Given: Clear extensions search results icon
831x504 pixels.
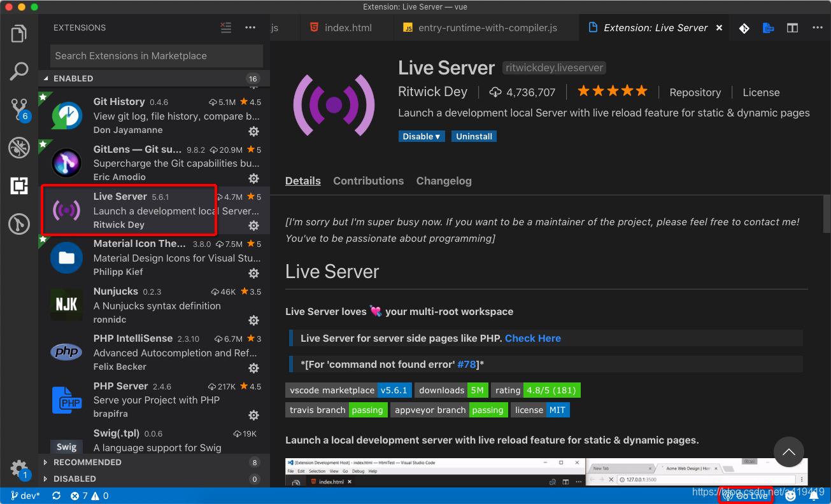Looking at the screenshot, I should point(225,27).
